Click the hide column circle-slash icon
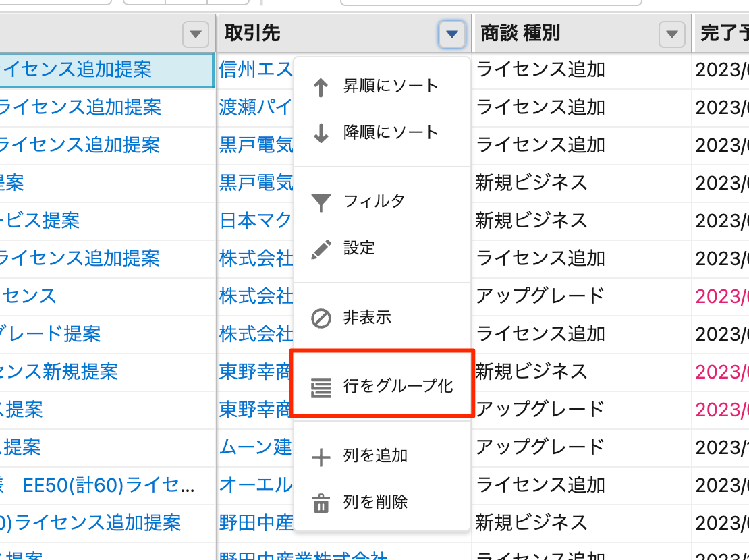This screenshot has width=749, height=560. pos(321,318)
